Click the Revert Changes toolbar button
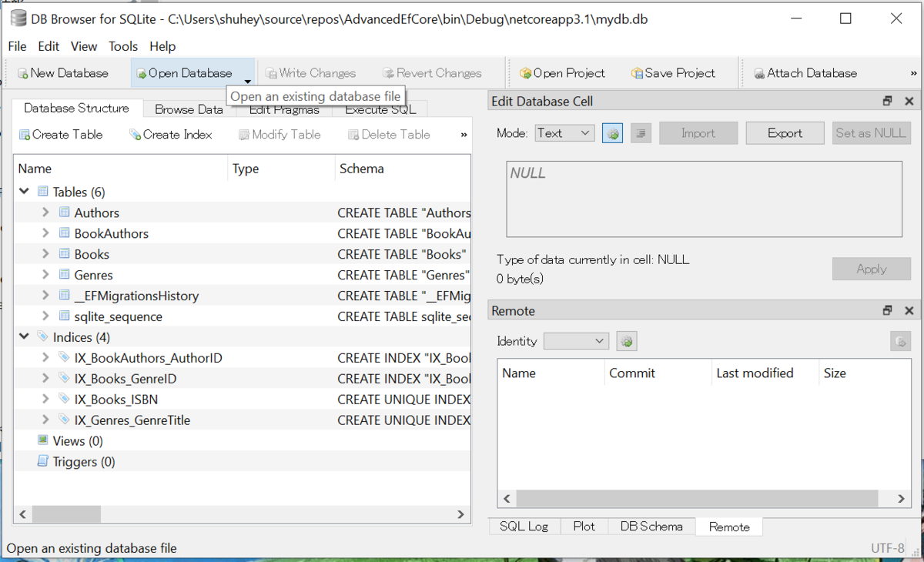Screen dimensions: 924x562 [x=432, y=73]
